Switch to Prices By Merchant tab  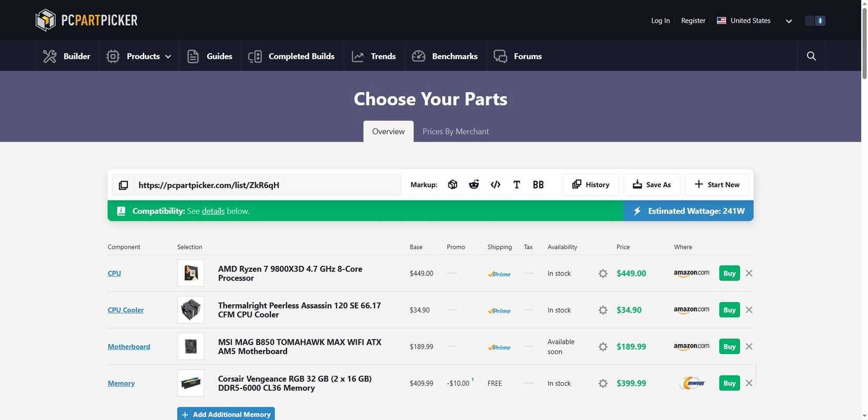click(456, 132)
